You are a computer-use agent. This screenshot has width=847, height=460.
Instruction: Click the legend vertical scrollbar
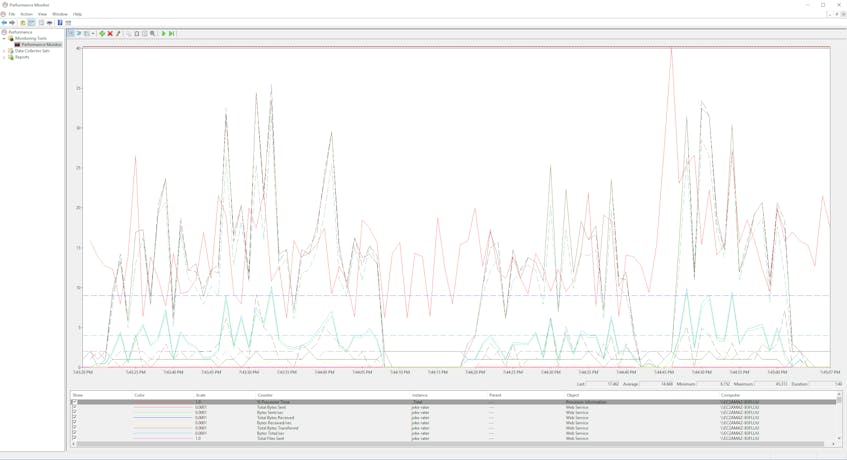[x=839, y=416]
